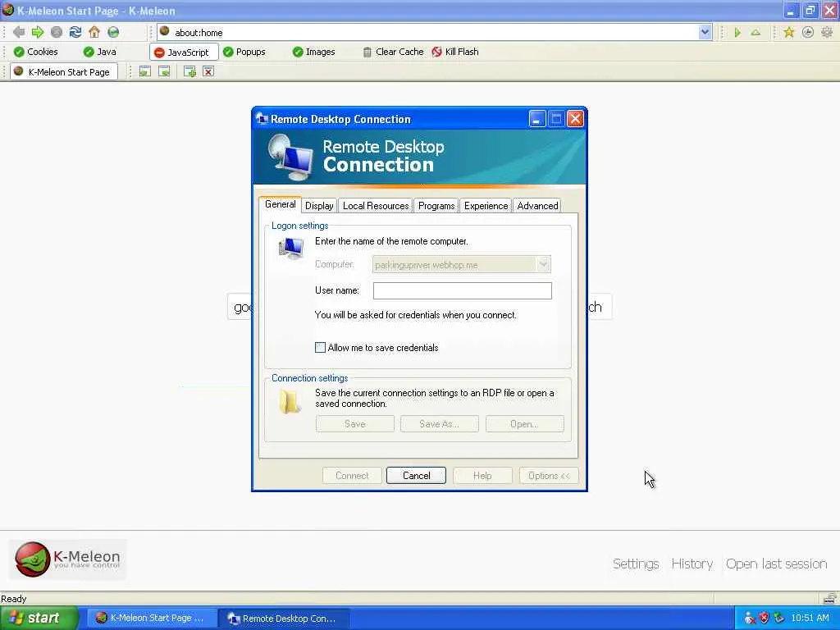This screenshot has height=630, width=840.
Task: Expand the address bar URL dropdown
Action: 705,32
